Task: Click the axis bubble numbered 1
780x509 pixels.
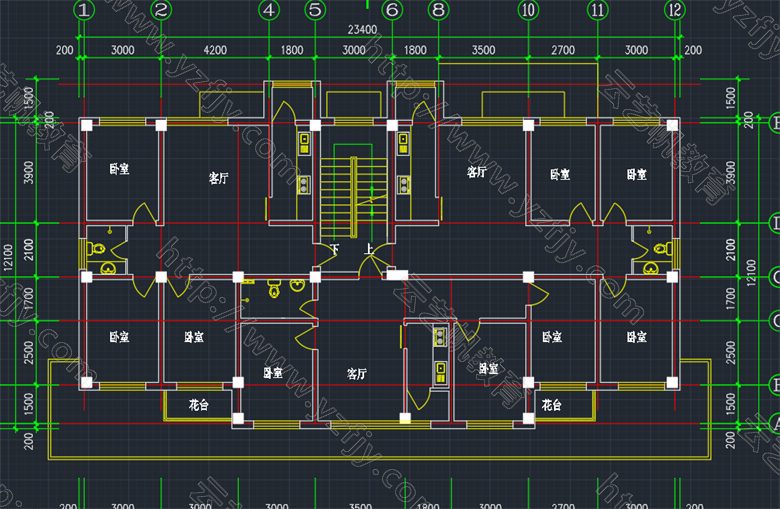Action: coord(84,10)
